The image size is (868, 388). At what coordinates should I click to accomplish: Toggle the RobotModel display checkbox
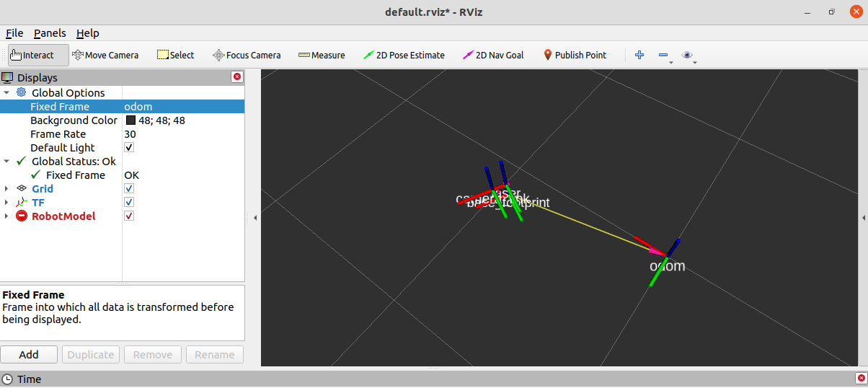(129, 216)
